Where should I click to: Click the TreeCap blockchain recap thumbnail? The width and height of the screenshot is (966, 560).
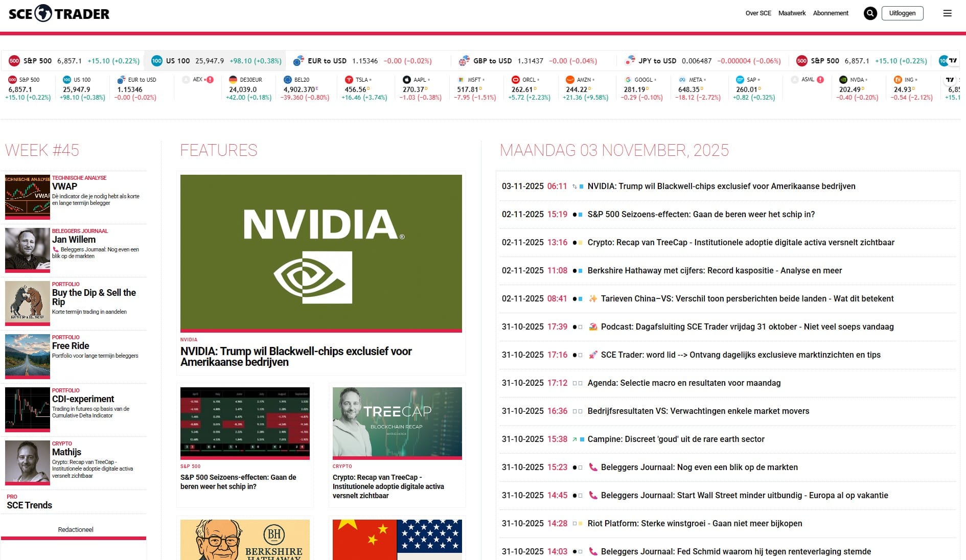pos(397,423)
